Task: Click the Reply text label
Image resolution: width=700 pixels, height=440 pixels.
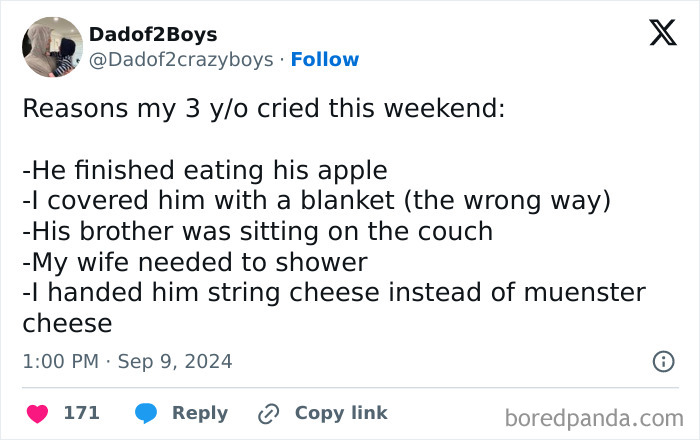Action: pos(200,413)
